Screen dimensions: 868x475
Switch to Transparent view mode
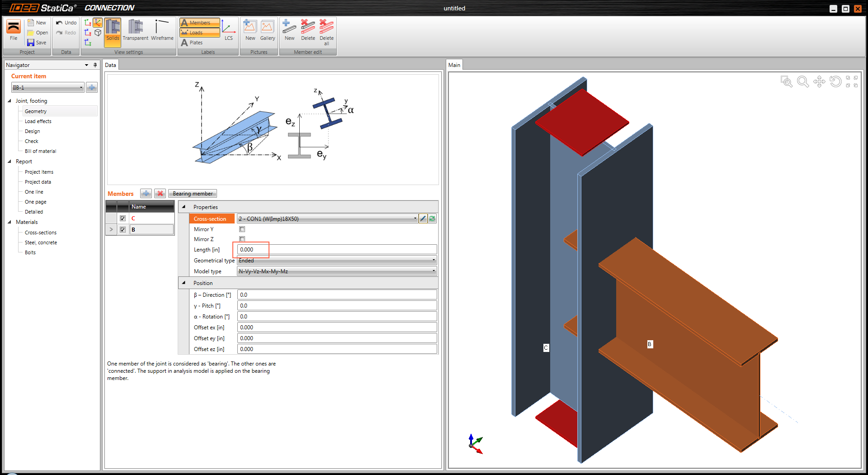point(135,30)
